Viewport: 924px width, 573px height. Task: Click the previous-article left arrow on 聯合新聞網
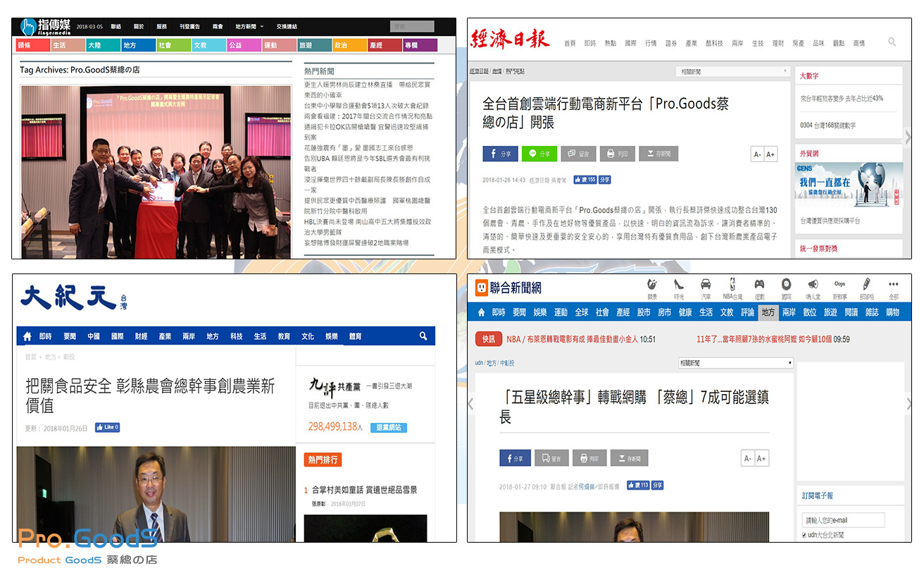tap(471, 404)
